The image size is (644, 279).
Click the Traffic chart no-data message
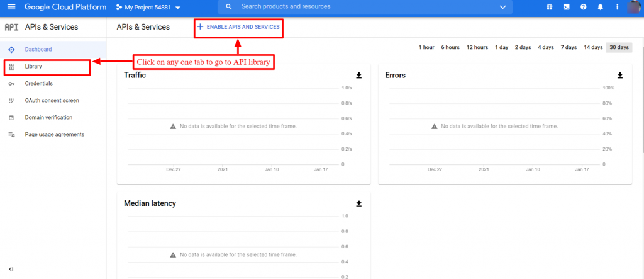coord(238,127)
